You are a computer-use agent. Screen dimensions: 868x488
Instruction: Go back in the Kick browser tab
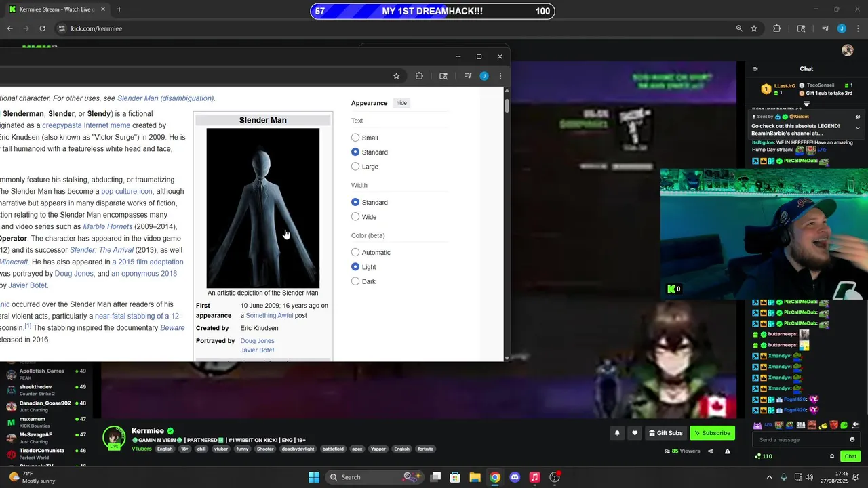9,28
